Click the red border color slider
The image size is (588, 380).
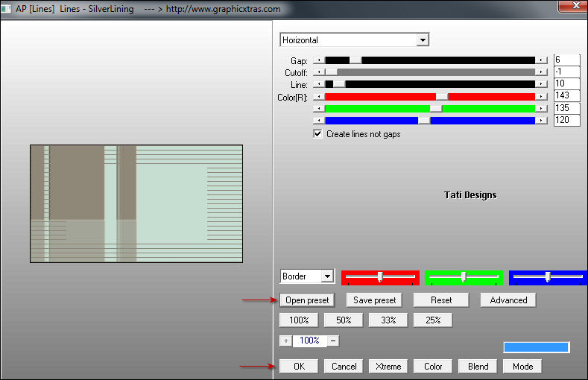[380, 277]
